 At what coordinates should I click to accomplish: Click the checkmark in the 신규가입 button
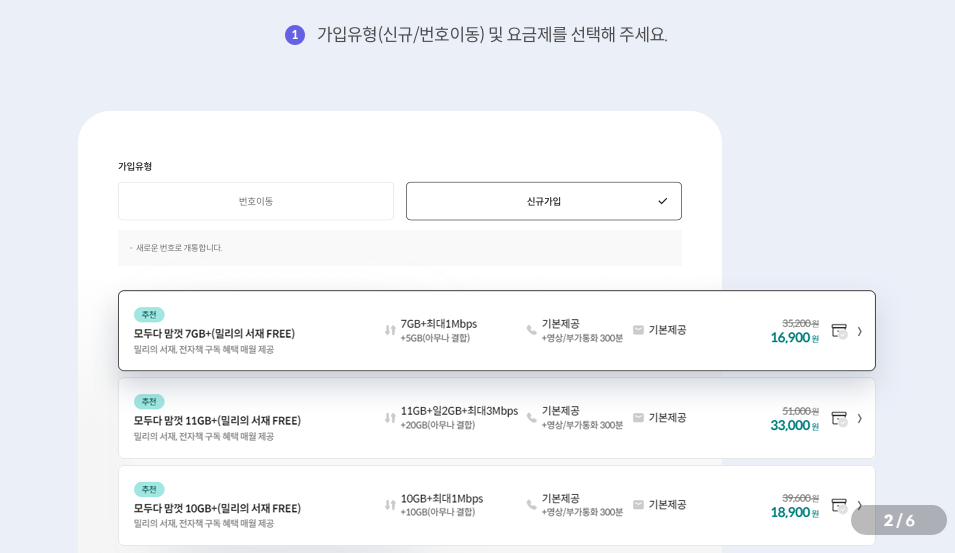point(663,201)
